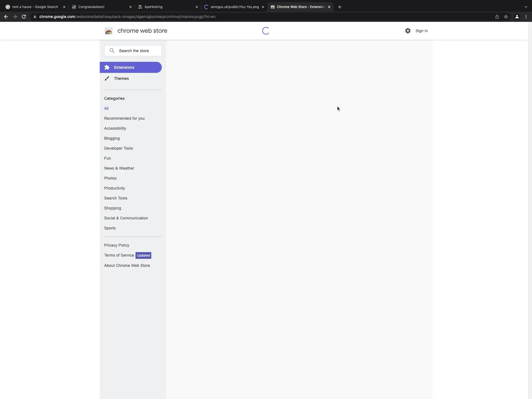Close the rent a hause tab

[64, 7]
